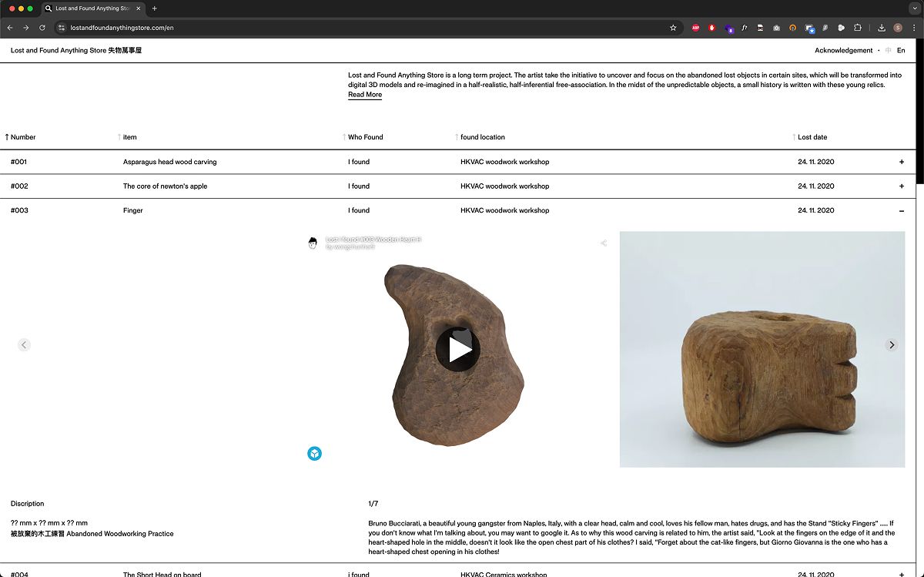
Task: Switch language to Chinese 中
Action: 889,50
